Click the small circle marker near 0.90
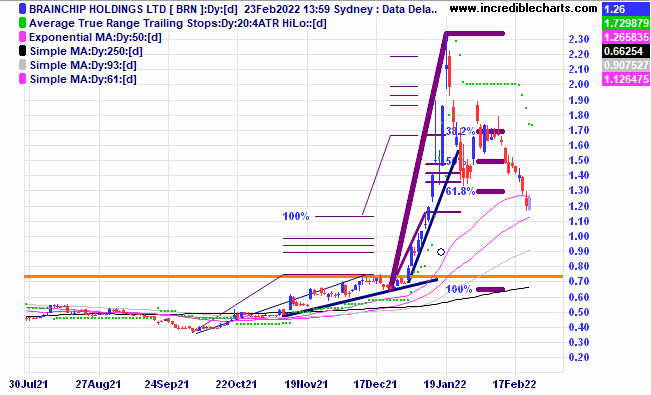651x395 pixels. point(441,252)
